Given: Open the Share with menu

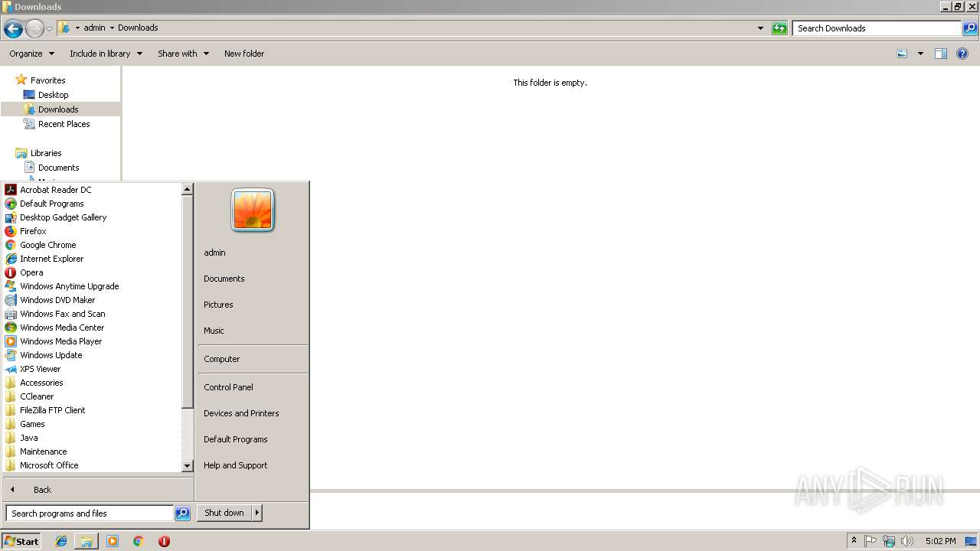Looking at the screenshot, I should coord(183,54).
